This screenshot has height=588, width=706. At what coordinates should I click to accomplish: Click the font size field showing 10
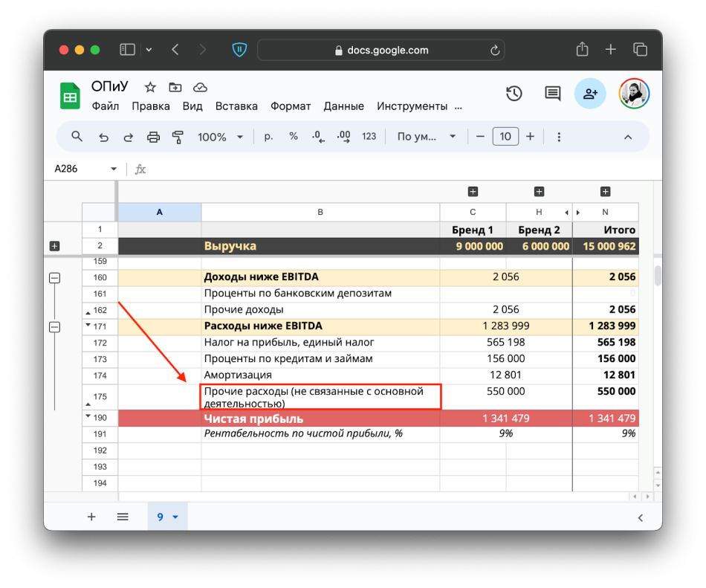click(505, 137)
